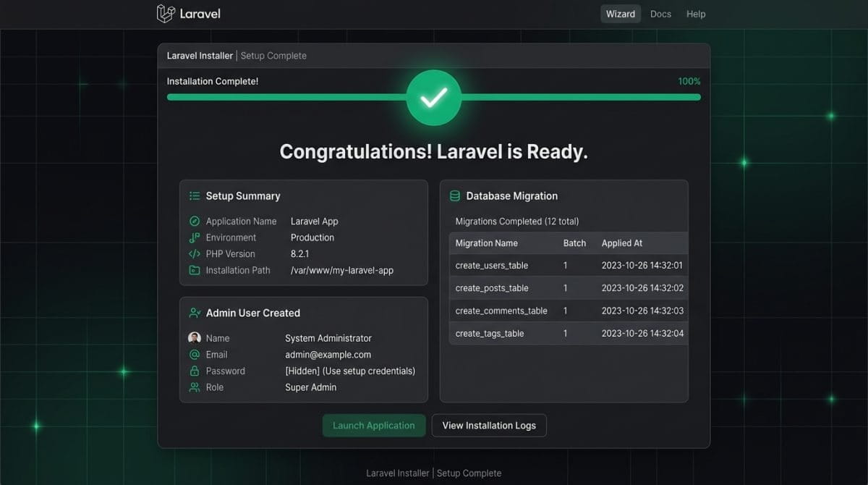The image size is (868, 485).
Task: Click the Database Migration database icon
Action: (455, 196)
